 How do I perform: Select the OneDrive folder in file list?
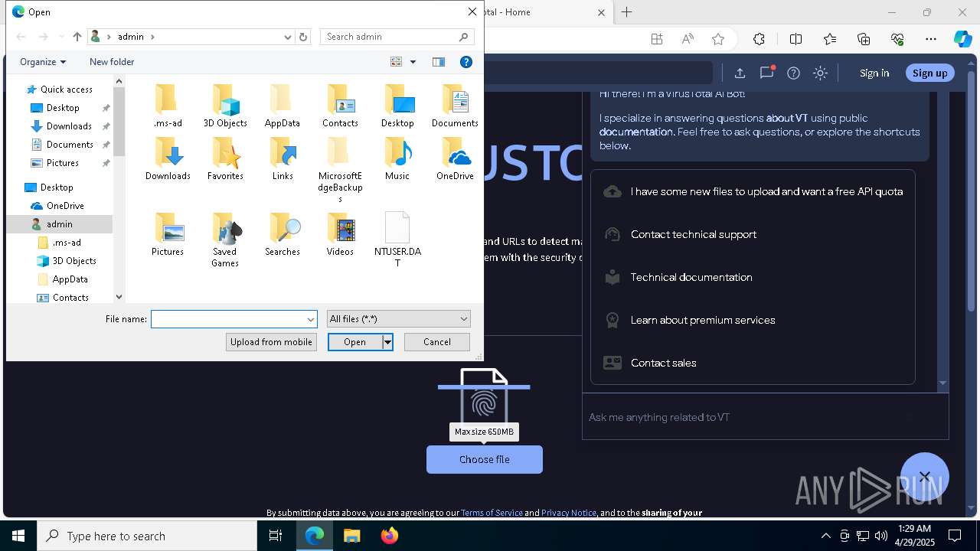pos(455,158)
